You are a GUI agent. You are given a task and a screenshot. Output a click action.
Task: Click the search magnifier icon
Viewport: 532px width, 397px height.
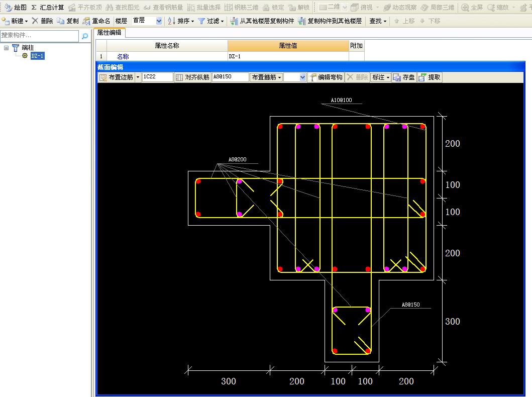(85, 36)
